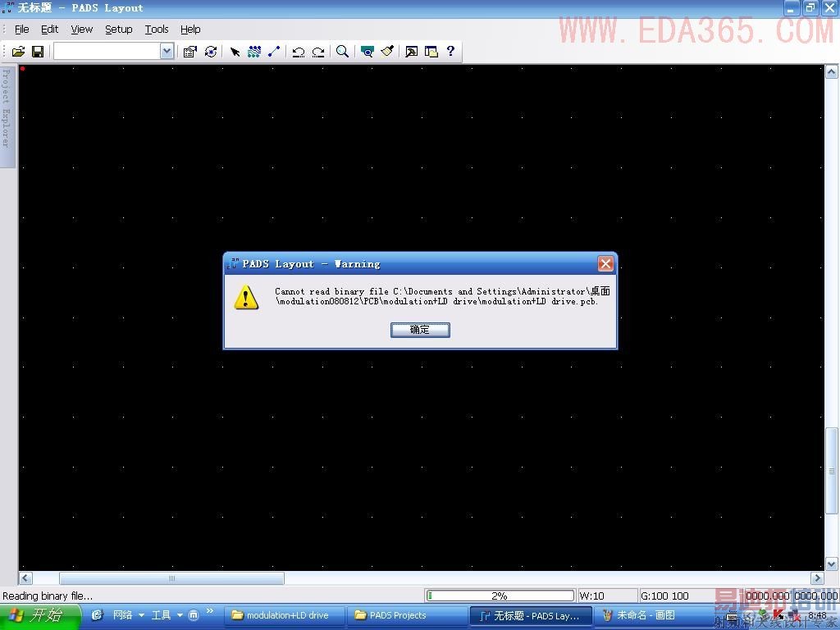The image size is (840, 630).
Task: Click the yellow warning triangle icon
Action: point(246,297)
